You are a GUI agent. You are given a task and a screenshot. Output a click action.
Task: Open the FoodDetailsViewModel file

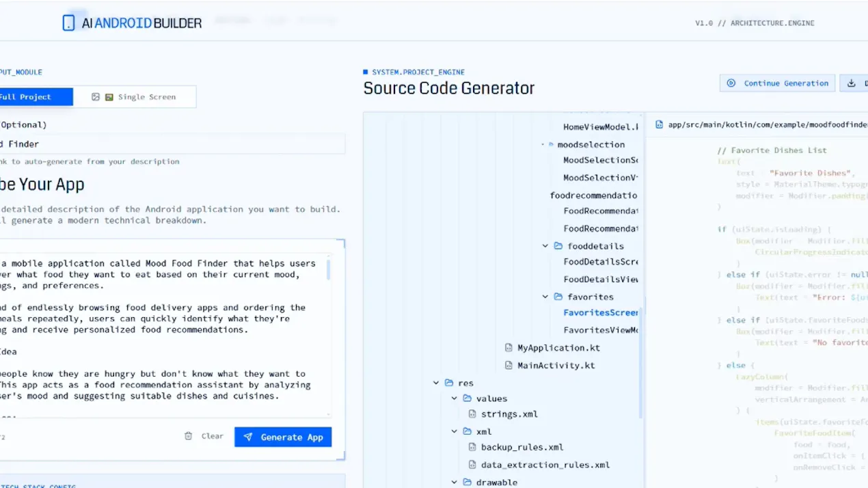[601, 280]
